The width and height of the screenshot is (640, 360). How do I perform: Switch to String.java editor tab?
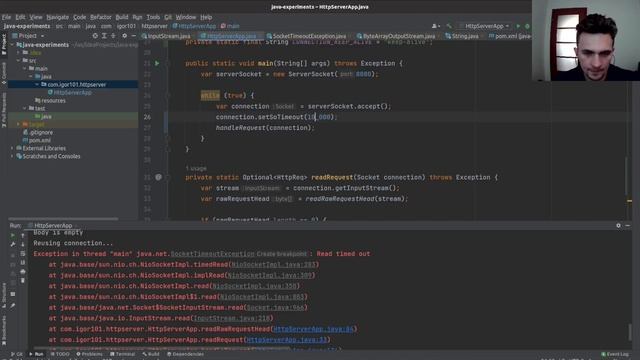tap(462, 36)
